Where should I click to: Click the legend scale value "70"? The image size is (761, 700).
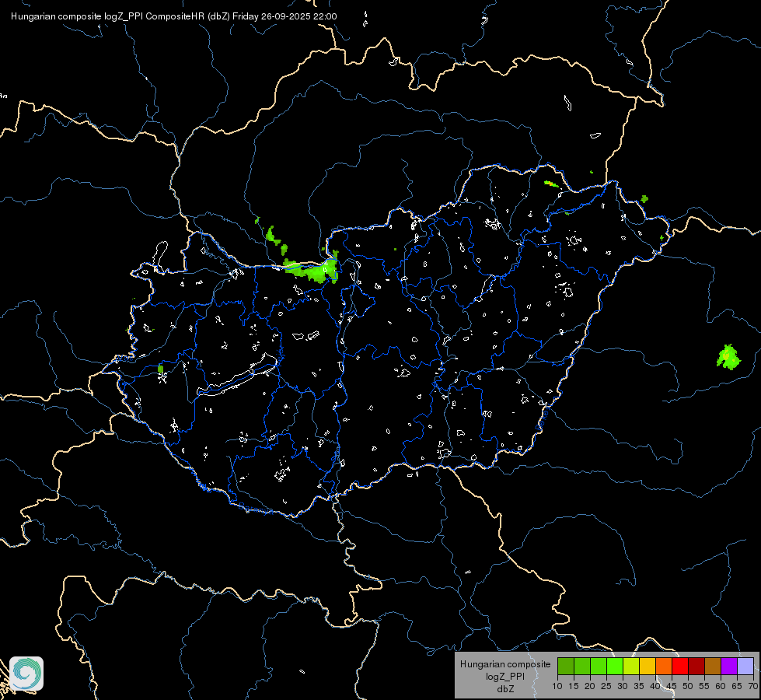point(753,687)
